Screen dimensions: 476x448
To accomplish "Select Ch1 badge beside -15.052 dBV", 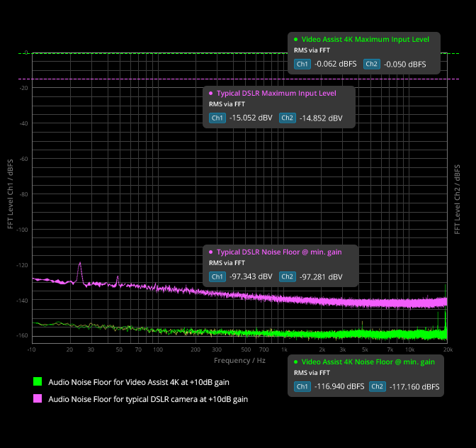I will point(217,118).
